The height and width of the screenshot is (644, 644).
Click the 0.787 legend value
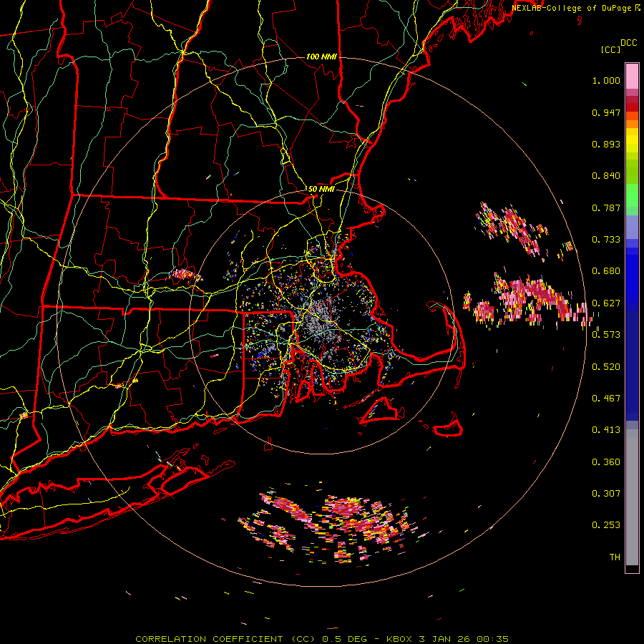(606, 208)
